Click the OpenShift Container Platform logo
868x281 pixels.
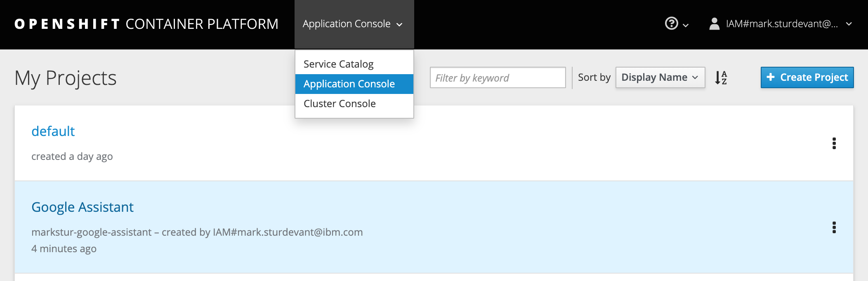[146, 24]
